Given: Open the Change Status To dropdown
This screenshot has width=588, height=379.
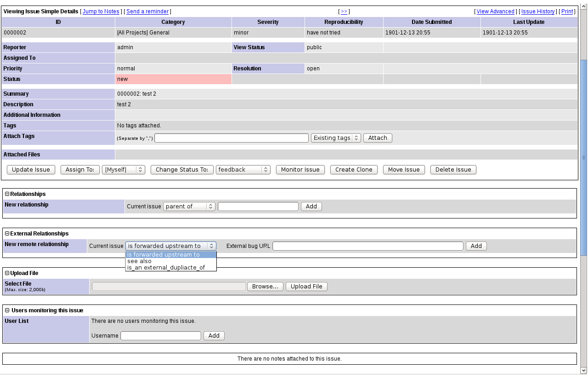Looking at the screenshot, I should (243, 170).
